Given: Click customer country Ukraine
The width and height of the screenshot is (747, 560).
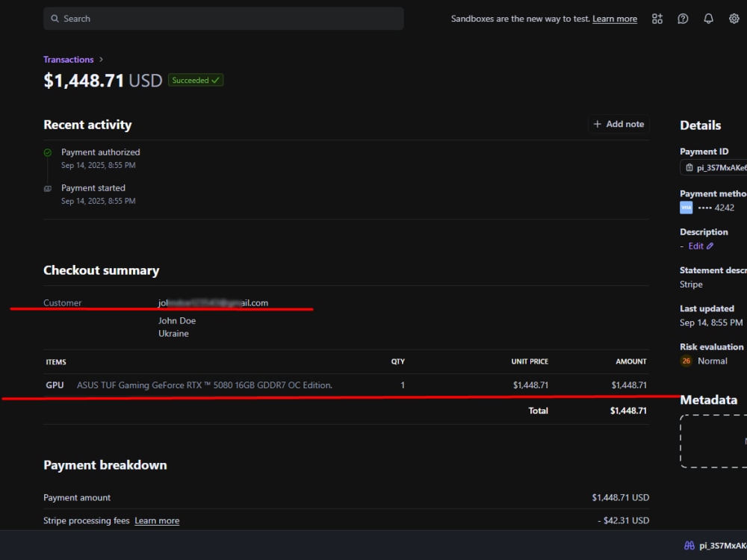Looking at the screenshot, I should (173, 334).
